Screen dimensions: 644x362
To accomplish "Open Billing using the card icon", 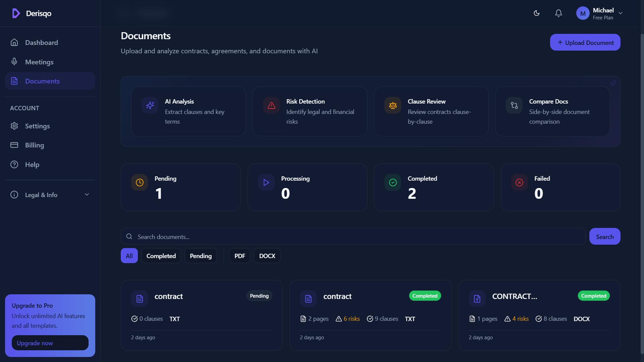I will coord(14,145).
